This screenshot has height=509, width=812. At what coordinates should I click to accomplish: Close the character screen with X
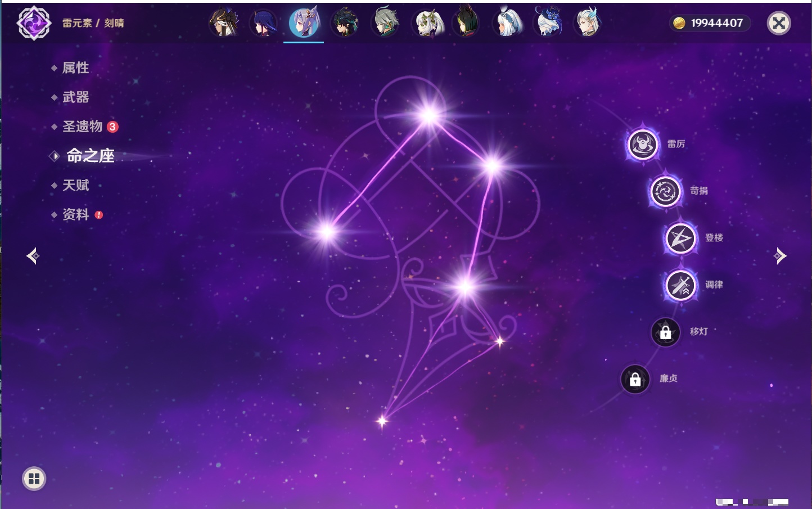pos(779,23)
